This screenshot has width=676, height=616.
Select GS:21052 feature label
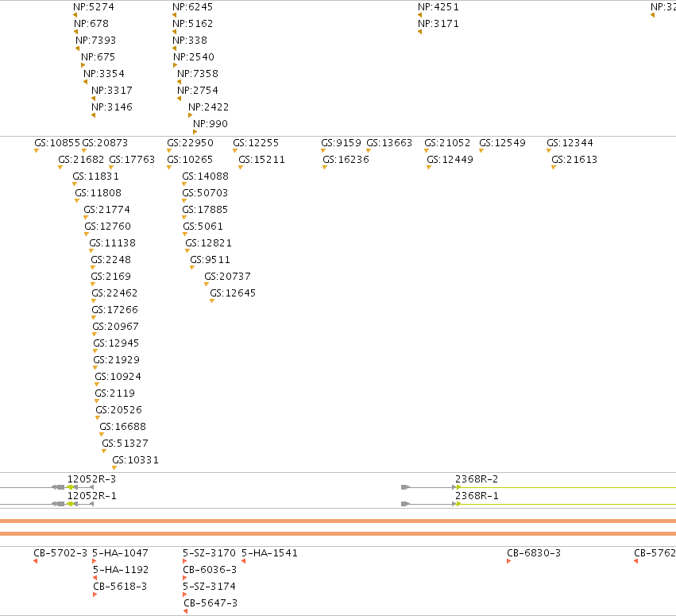click(447, 143)
